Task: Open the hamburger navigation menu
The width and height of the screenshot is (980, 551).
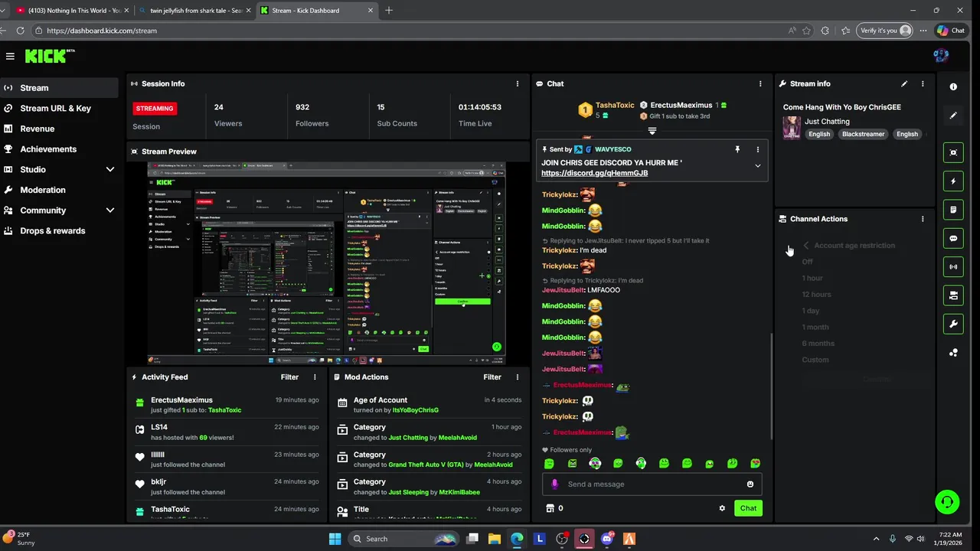Action: 10,56
